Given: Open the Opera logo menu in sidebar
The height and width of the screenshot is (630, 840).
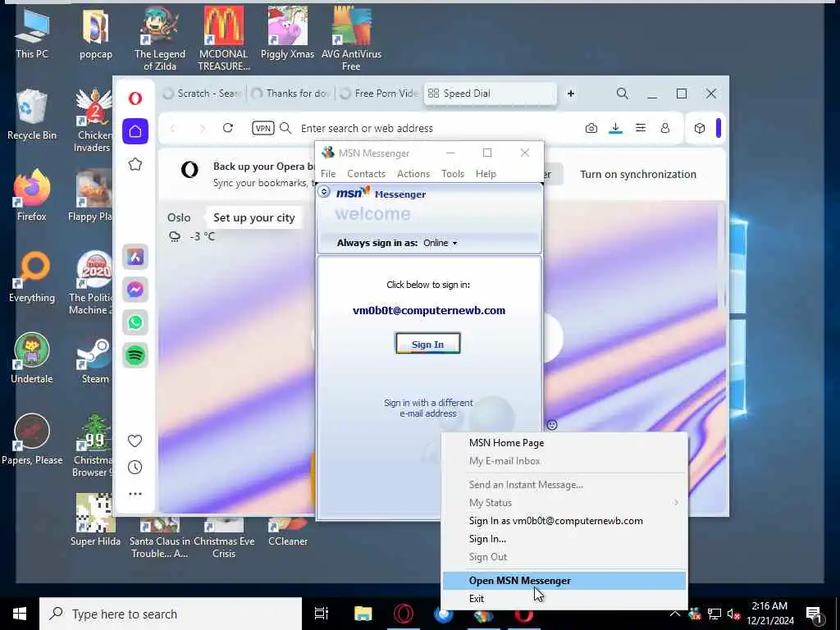Looking at the screenshot, I should click(135, 98).
